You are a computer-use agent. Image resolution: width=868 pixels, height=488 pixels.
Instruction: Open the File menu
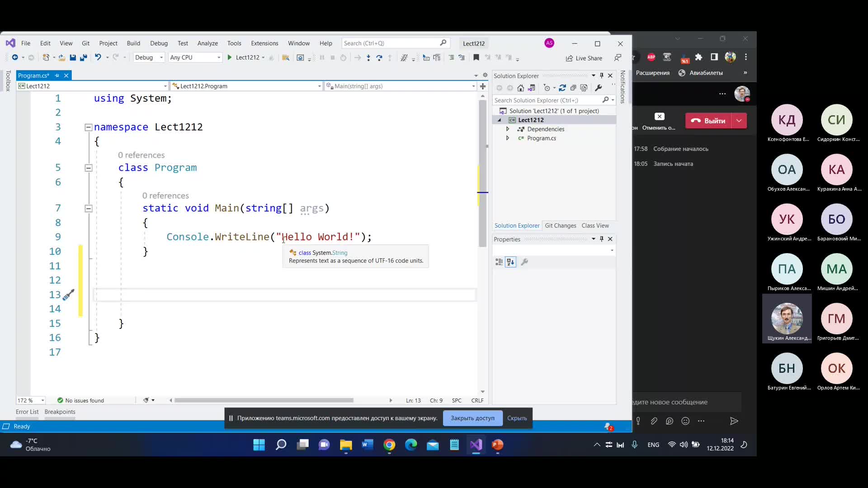tap(26, 43)
